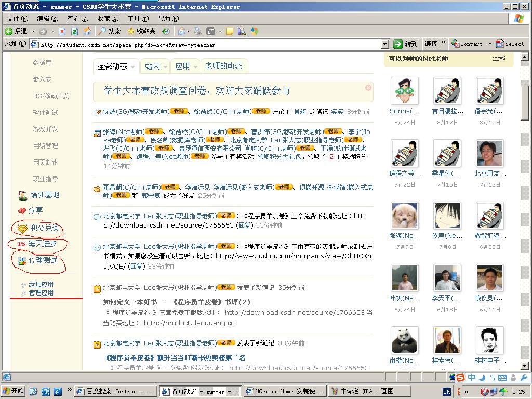The height and width of the screenshot is (399, 532).
Task: Click the Messenger icon at toolbar end
Action: click(x=254, y=31)
